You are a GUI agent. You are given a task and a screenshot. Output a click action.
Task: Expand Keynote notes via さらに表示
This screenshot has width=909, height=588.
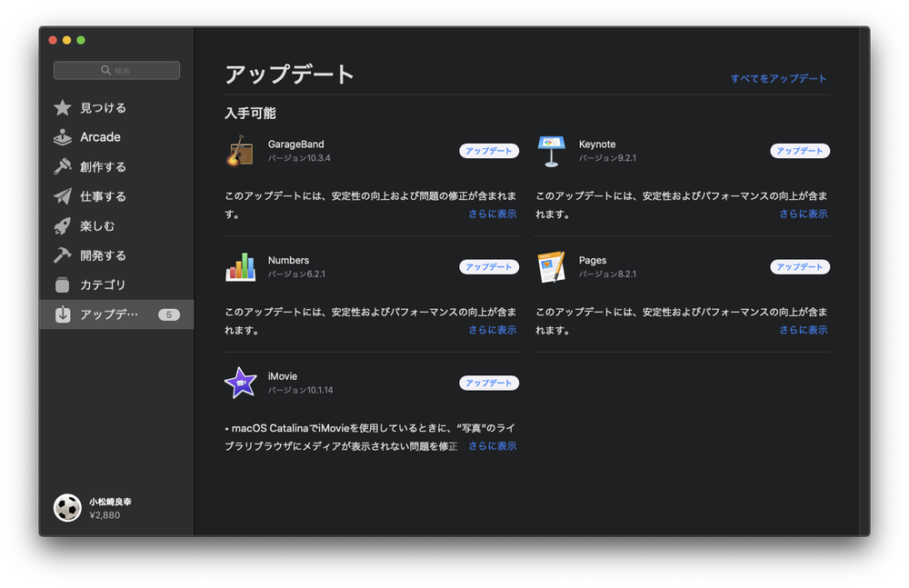pyautogui.click(x=803, y=214)
